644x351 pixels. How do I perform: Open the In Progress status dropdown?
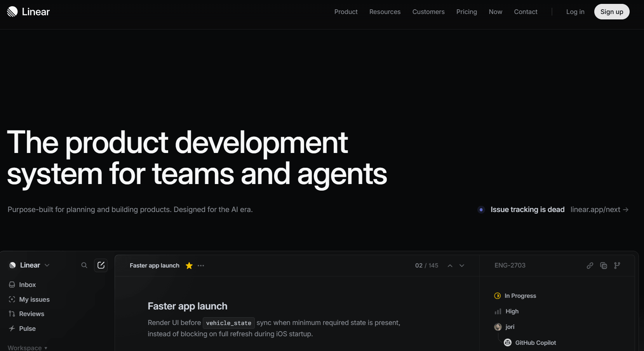click(x=515, y=296)
